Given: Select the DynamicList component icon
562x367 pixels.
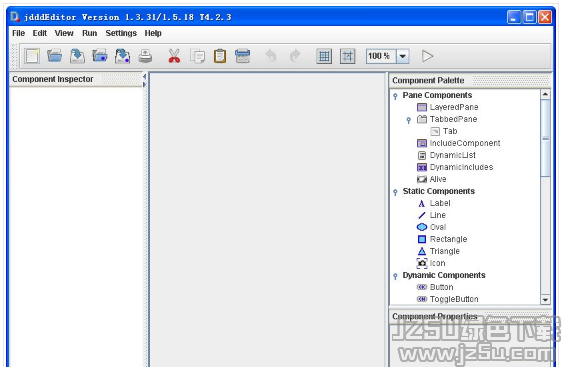Looking at the screenshot, I should (422, 155).
